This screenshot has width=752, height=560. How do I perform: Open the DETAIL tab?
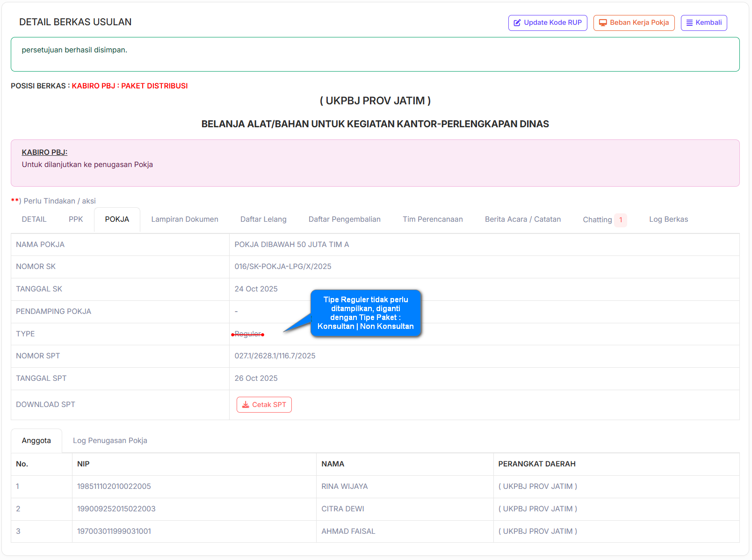34,219
